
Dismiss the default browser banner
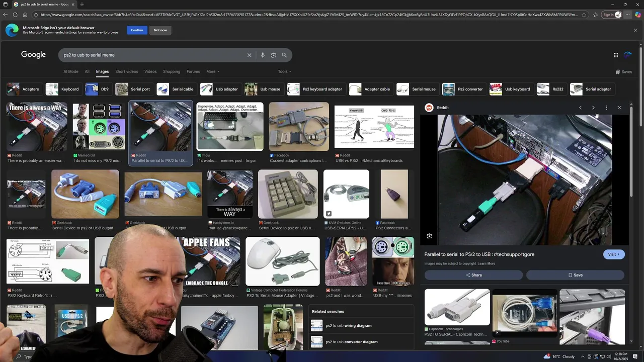[x=635, y=30]
